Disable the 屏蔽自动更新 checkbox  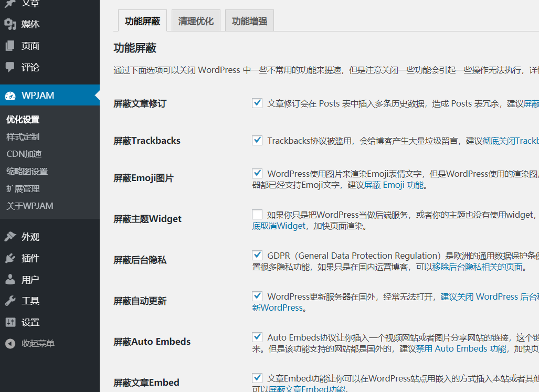tap(257, 296)
